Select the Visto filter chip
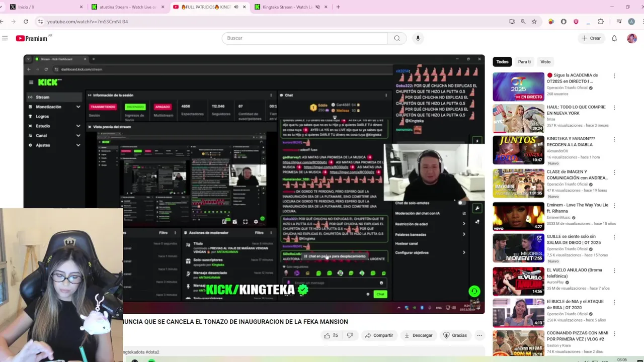 [545, 62]
